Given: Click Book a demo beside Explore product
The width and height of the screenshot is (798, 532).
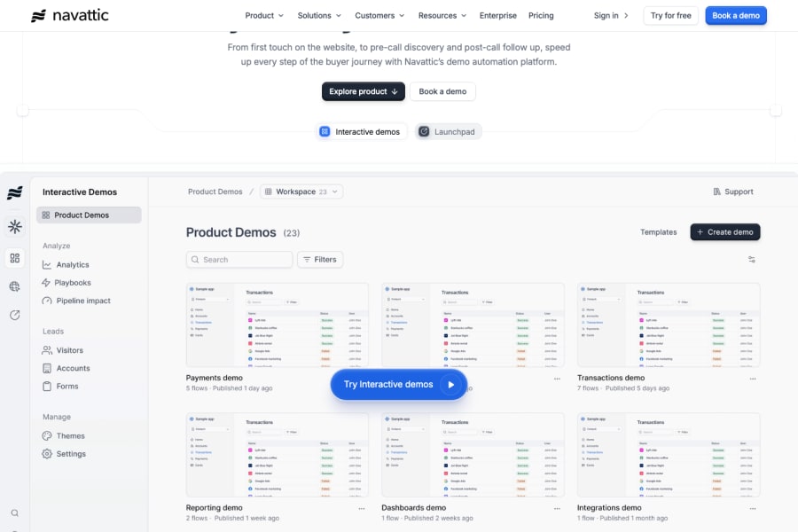Looking at the screenshot, I should point(442,91).
